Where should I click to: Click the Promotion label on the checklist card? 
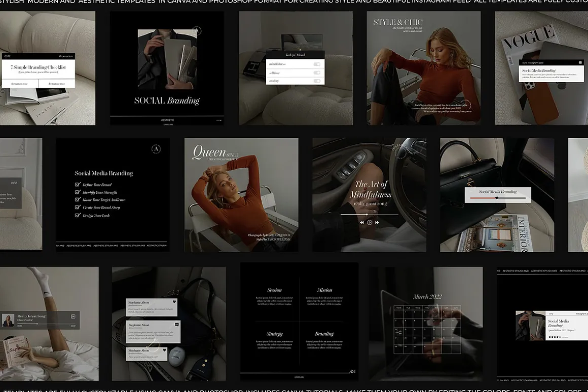point(65,56)
